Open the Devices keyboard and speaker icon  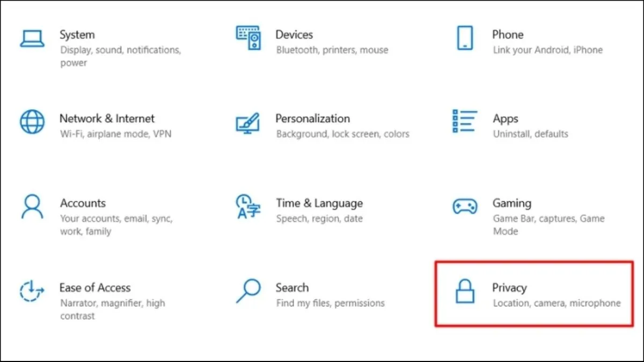point(248,38)
